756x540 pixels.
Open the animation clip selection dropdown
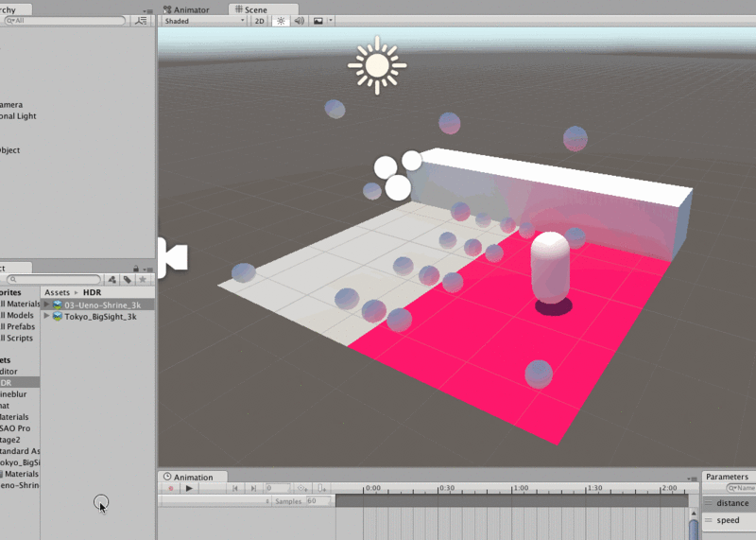click(215, 501)
